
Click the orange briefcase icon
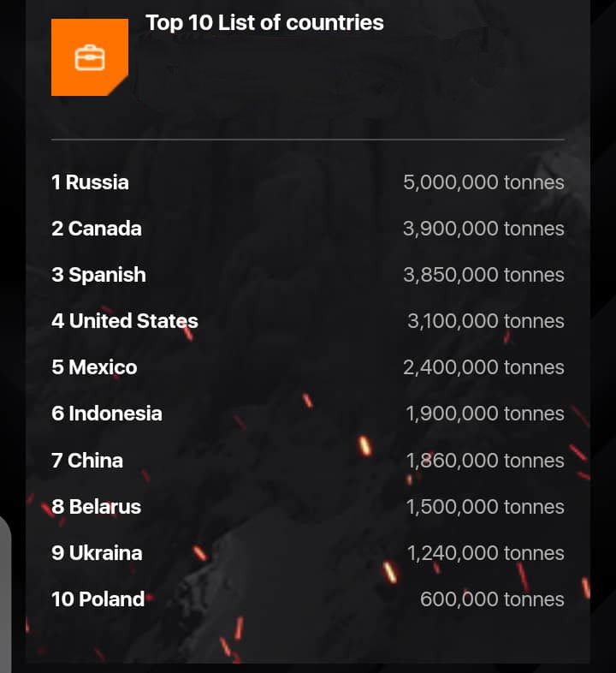[x=89, y=57]
